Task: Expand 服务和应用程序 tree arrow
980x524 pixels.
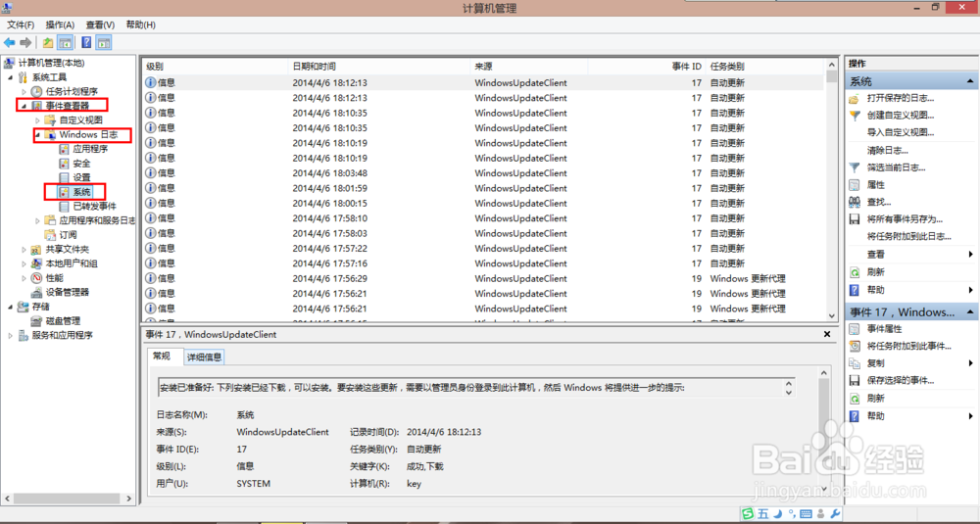Action: pyautogui.click(x=10, y=335)
